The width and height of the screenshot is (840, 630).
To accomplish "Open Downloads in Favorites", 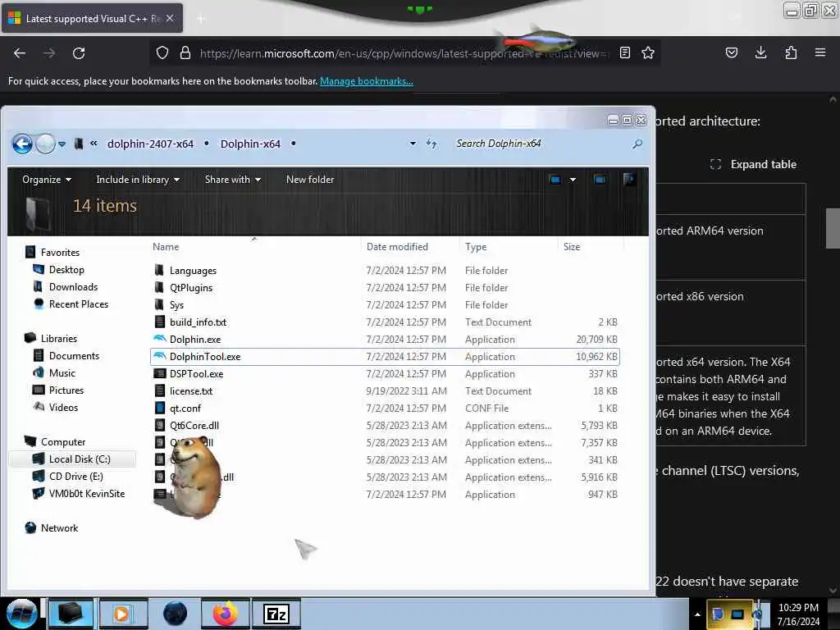I will point(73,286).
